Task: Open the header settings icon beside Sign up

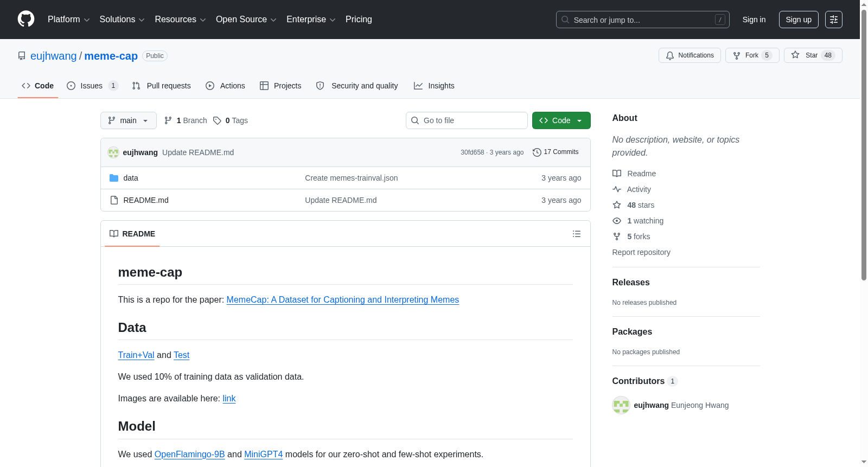Action: click(834, 20)
